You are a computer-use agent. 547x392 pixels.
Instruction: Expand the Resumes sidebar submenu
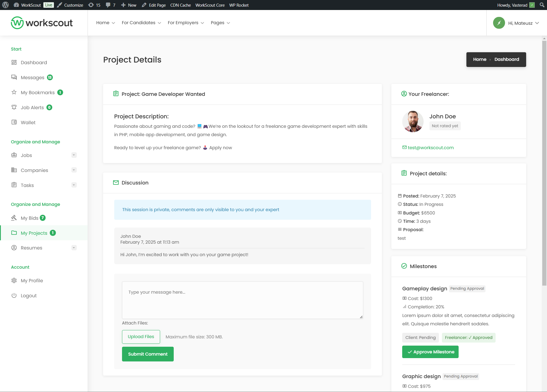tap(74, 248)
